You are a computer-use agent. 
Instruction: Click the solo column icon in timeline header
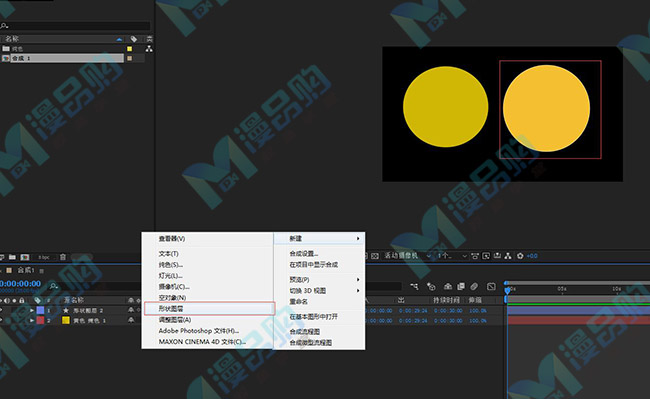[14, 300]
